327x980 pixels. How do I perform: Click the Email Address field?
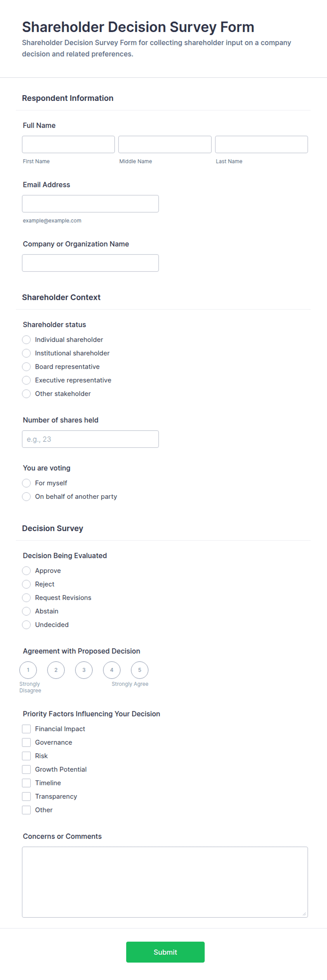[x=90, y=204]
